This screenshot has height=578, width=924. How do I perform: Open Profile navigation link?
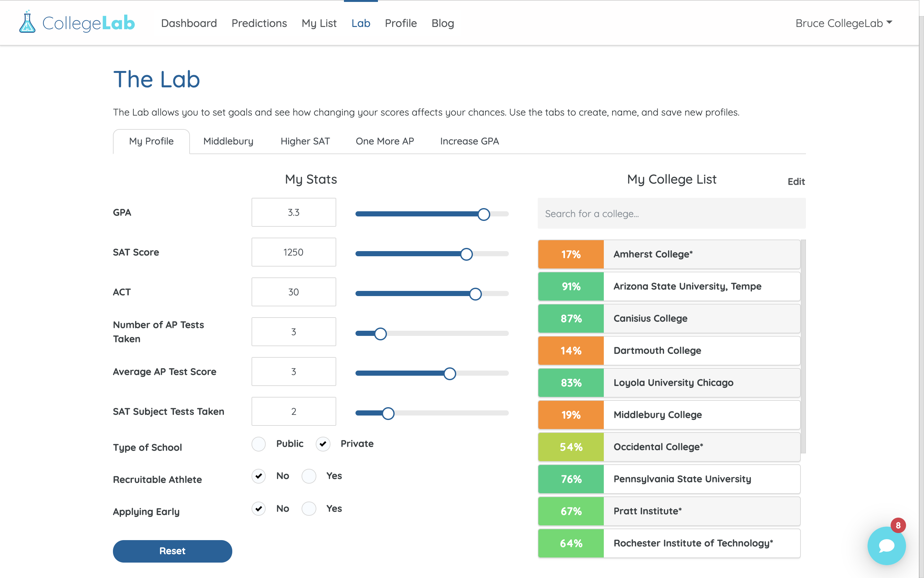[401, 23]
